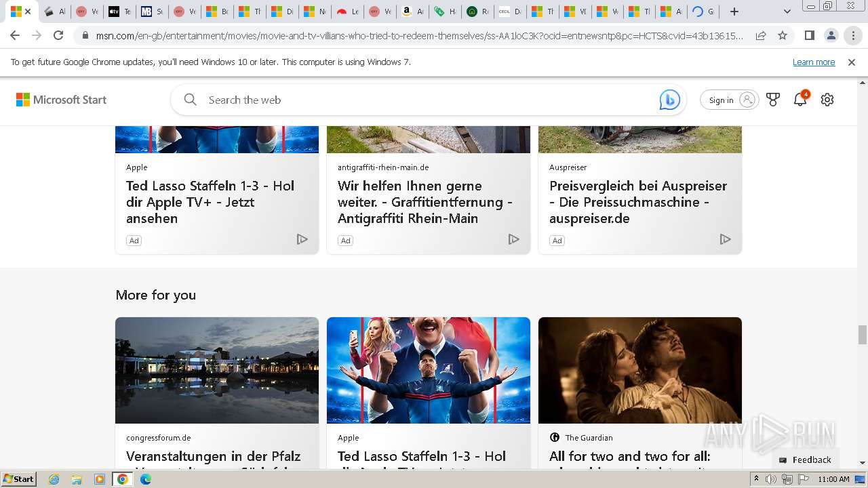
Task: Go back to the previous page
Action: 15,35
